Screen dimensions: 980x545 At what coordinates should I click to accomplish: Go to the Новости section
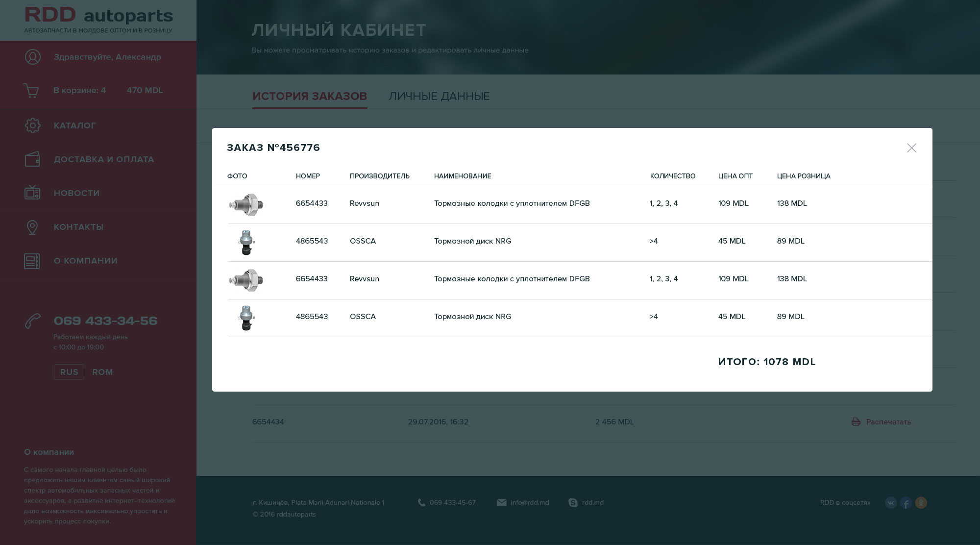tap(76, 193)
